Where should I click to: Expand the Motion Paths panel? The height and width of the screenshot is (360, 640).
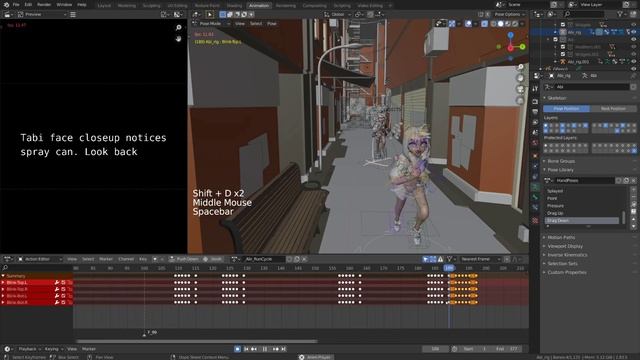coord(561,237)
